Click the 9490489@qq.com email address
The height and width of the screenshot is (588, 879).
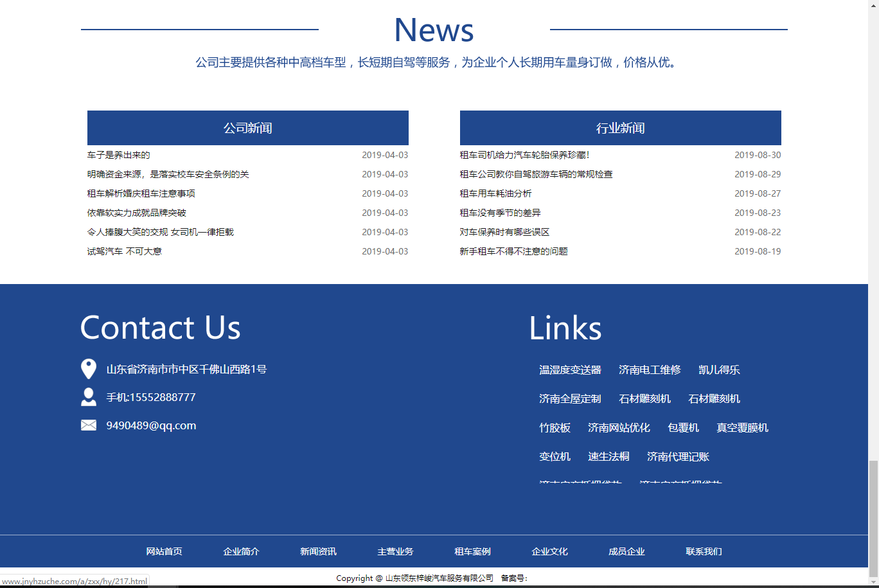tap(151, 425)
